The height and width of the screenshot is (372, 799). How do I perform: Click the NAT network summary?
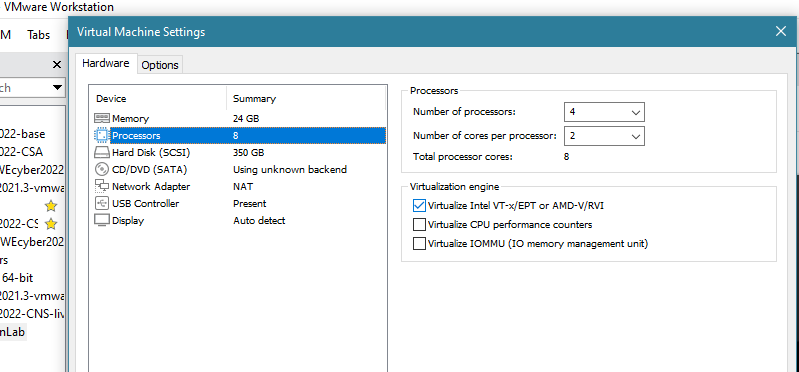tap(243, 187)
